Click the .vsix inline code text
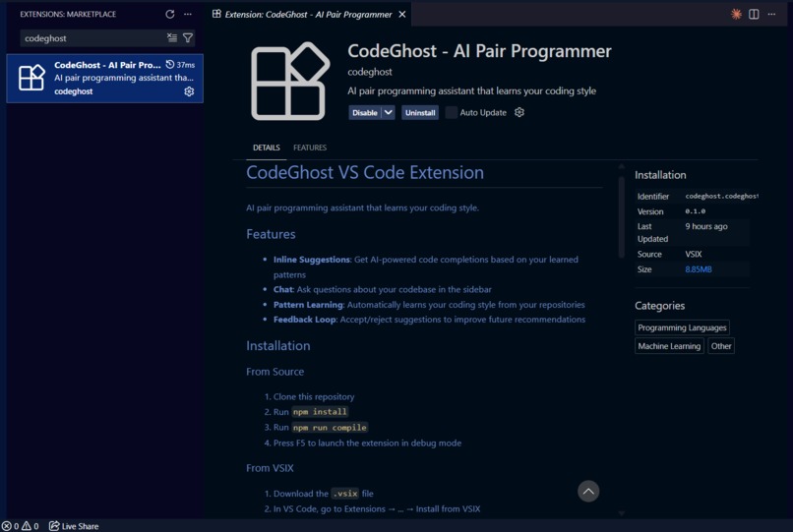This screenshot has width=793, height=532. [345, 494]
